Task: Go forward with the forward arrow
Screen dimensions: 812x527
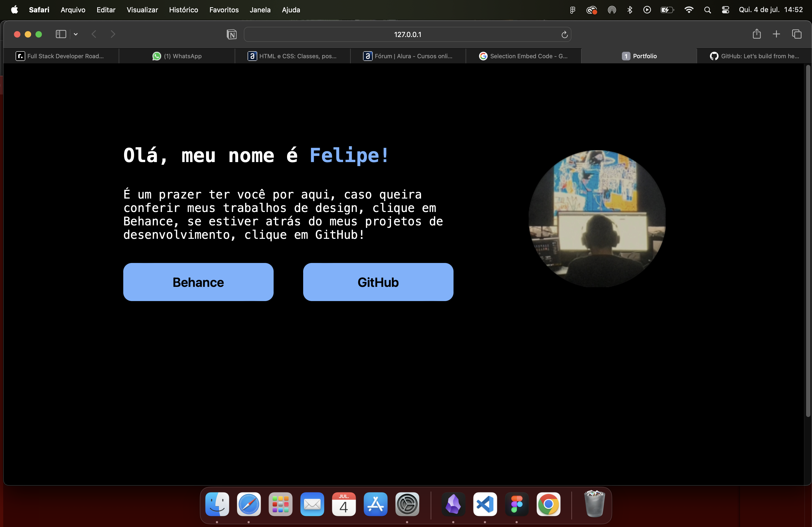Action: pyautogui.click(x=113, y=34)
